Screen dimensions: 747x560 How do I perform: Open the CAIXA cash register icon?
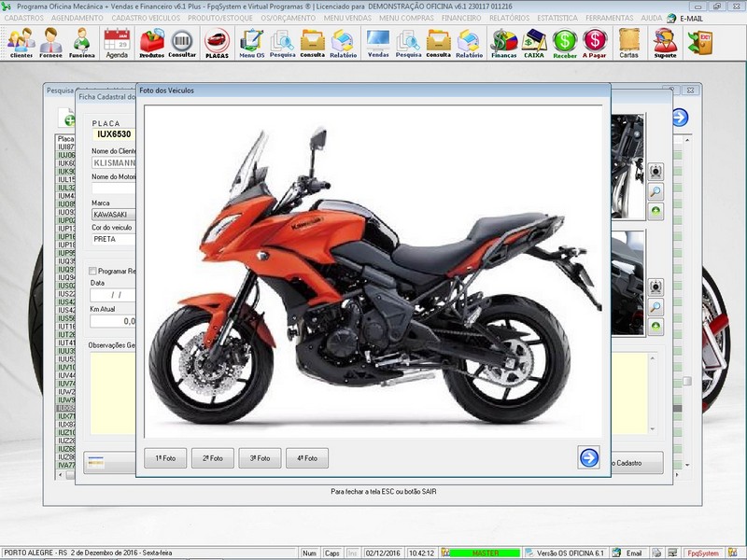coord(534,42)
